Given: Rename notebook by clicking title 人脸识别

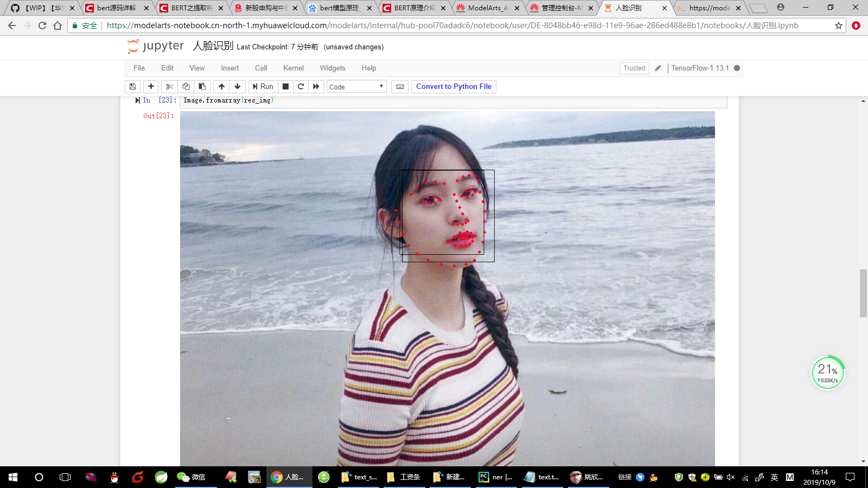Looking at the screenshot, I should coord(213,46).
